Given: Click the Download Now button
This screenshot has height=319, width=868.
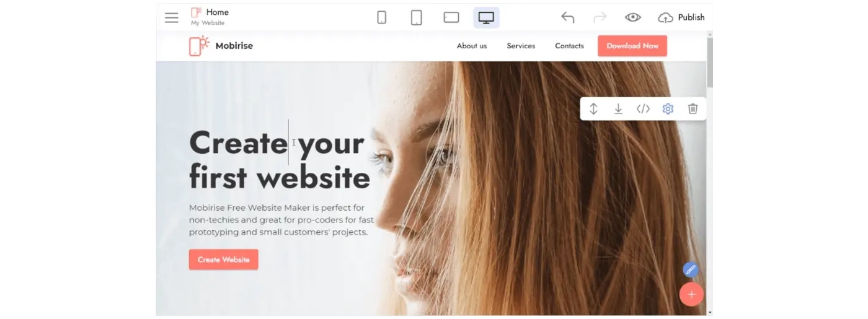Looking at the screenshot, I should click(x=632, y=46).
